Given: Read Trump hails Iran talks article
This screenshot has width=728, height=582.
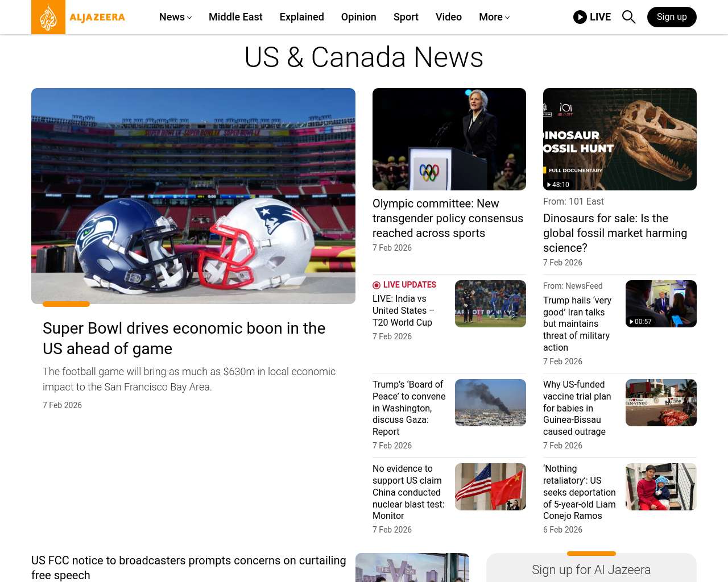Looking at the screenshot, I should click(x=577, y=323).
